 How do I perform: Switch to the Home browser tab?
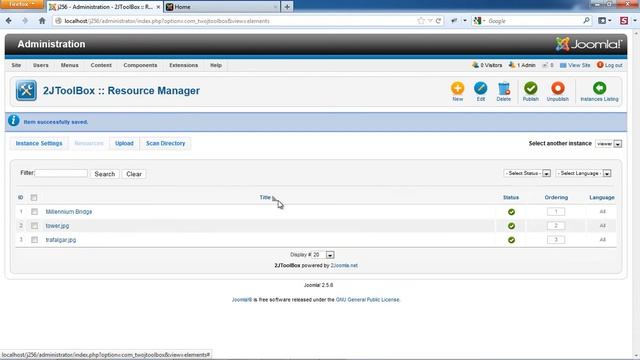(x=222, y=7)
